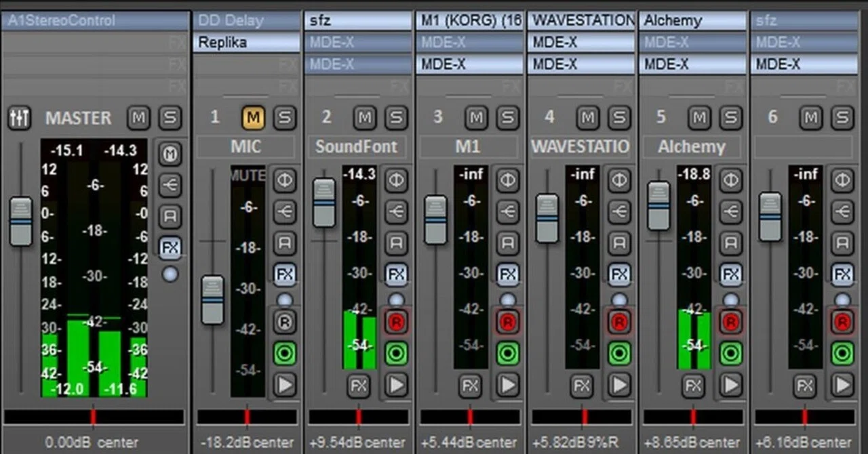868x454 pixels.
Task: Open the mixer settings icon beside MASTER
Action: pyautogui.click(x=20, y=118)
